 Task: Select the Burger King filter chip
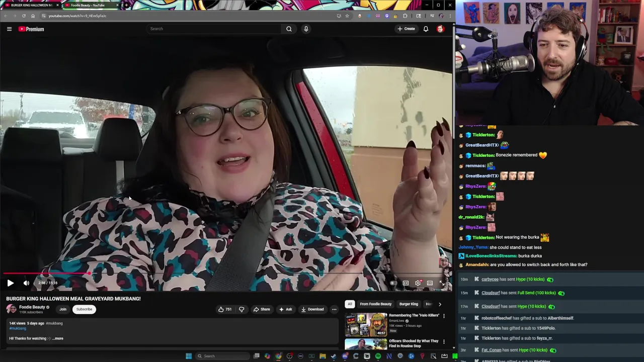click(x=409, y=304)
